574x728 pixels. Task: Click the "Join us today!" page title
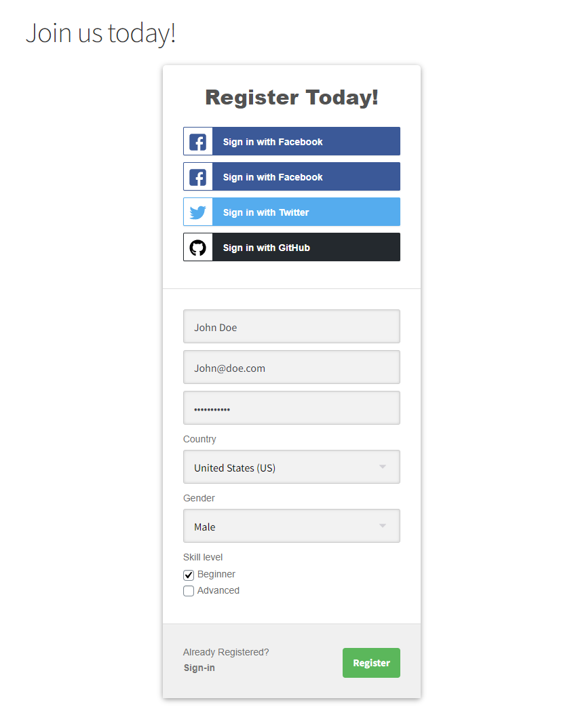tap(100, 33)
